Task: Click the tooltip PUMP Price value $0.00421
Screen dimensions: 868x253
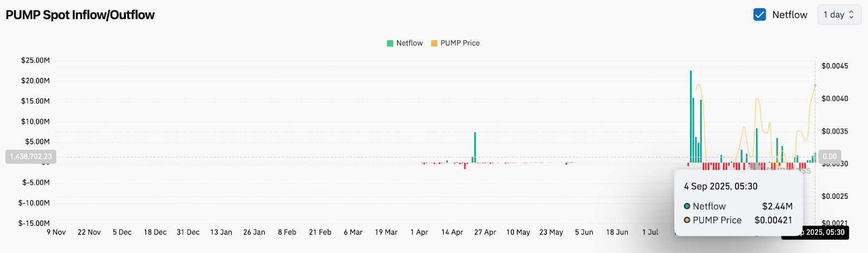Action: coord(774,220)
